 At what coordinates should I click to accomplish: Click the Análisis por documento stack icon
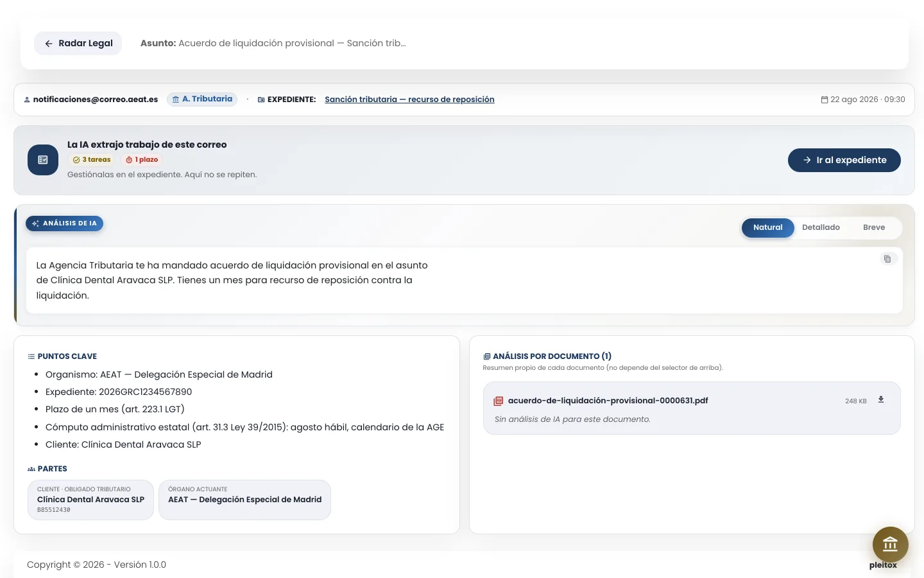[x=487, y=356]
